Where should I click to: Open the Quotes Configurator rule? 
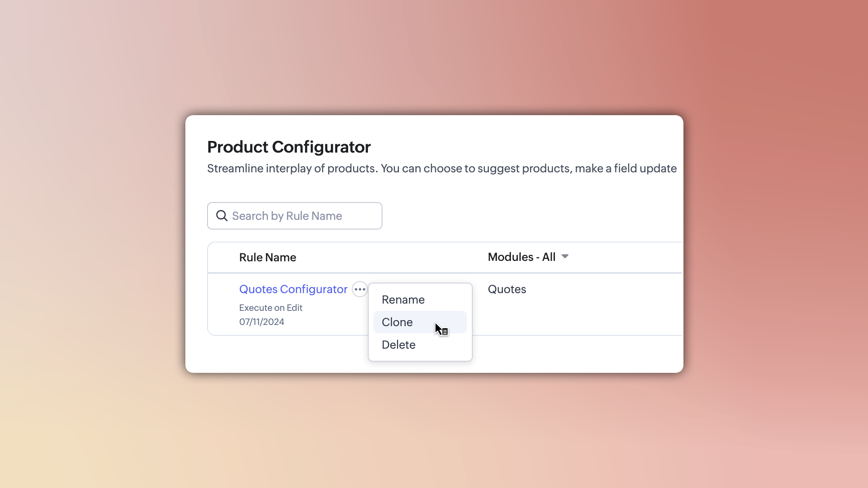pyautogui.click(x=293, y=289)
